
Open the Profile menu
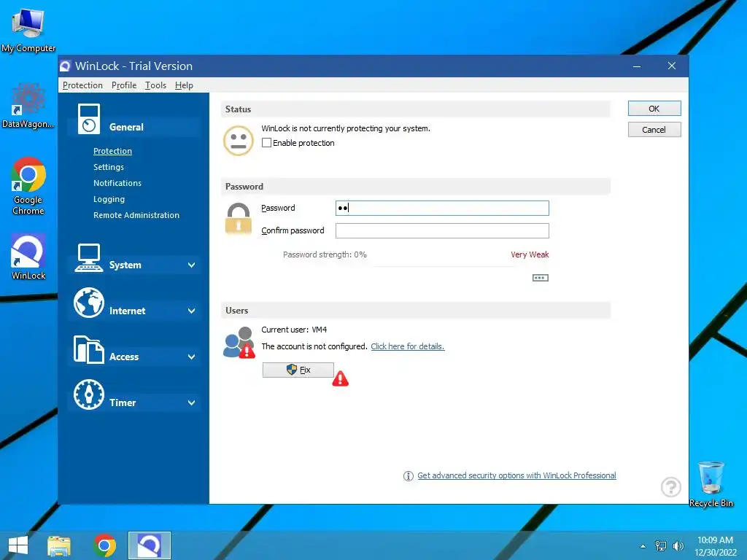(x=124, y=85)
